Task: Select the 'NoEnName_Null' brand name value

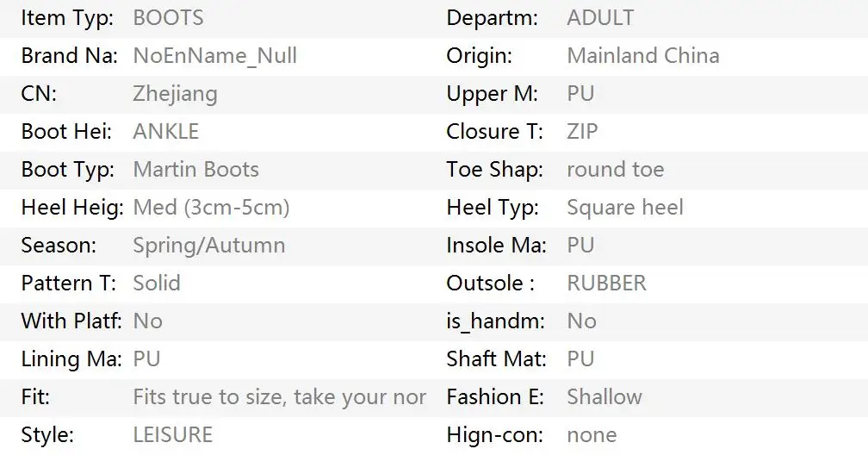Action: point(214,56)
